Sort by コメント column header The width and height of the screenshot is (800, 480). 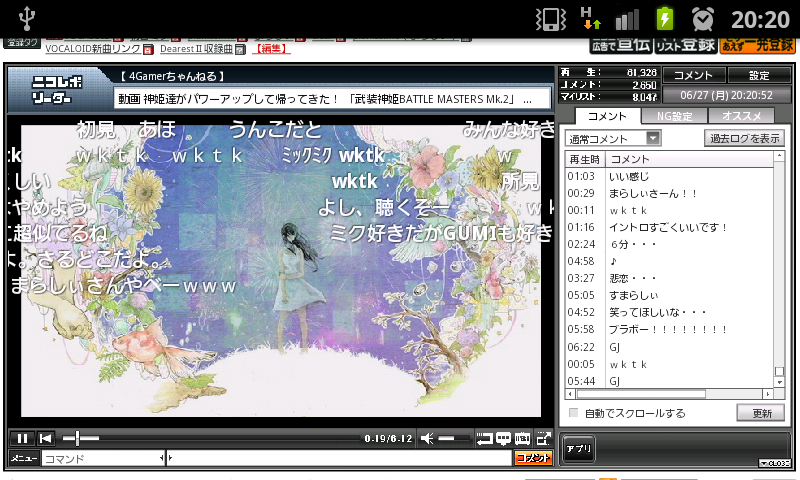pos(689,159)
